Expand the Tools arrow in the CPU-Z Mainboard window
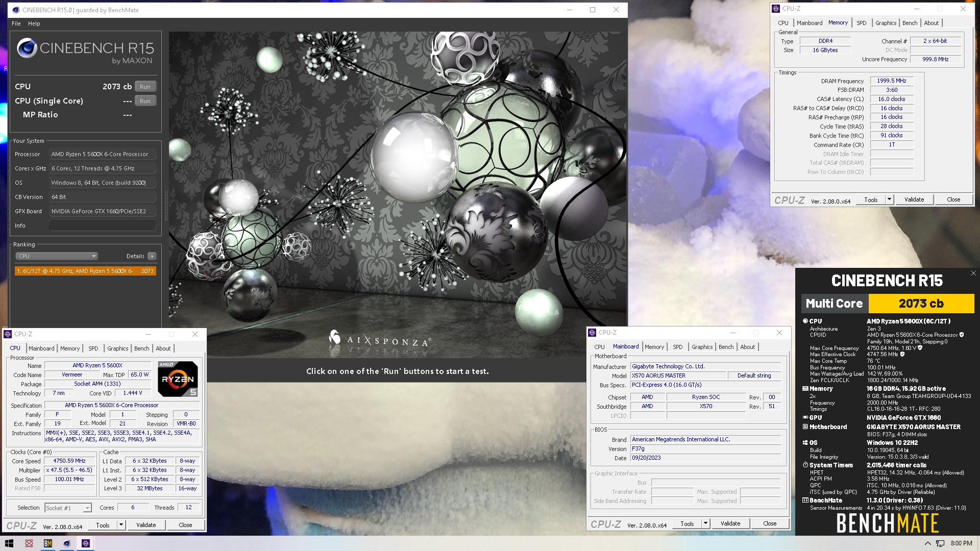 pos(705,523)
